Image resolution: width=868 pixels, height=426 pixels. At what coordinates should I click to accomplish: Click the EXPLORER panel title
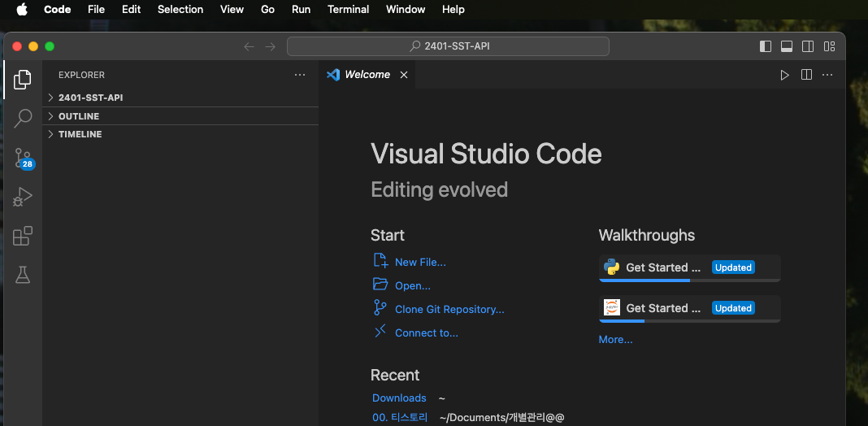click(x=81, y=75)
